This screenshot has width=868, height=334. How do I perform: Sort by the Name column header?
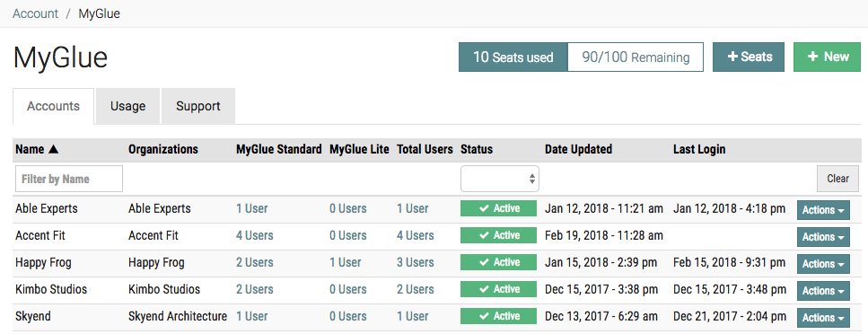tap(37, 149)
